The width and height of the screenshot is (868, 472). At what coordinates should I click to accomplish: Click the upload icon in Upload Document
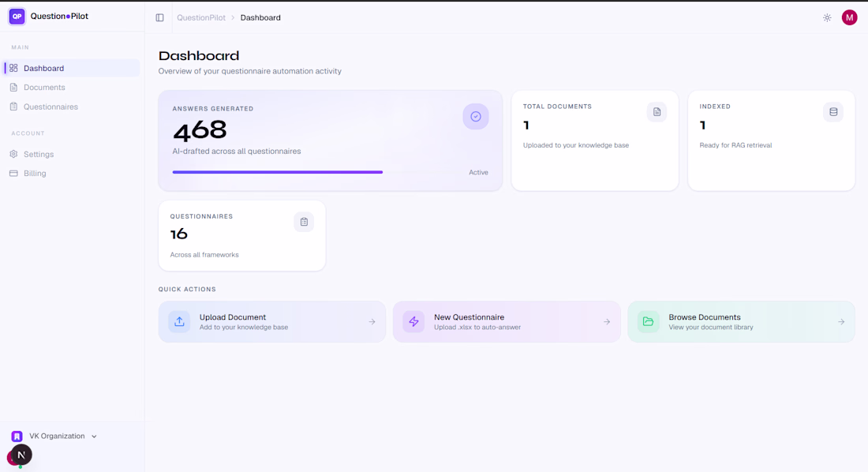[179, 321]
